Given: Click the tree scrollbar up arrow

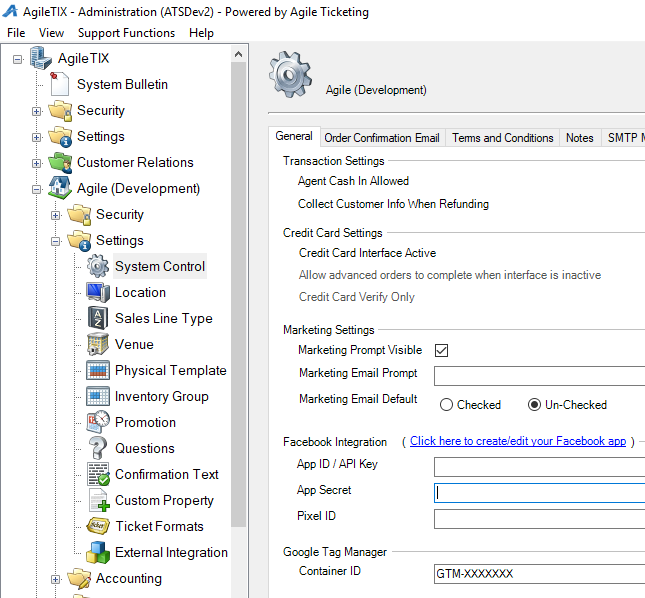Looking at the screenshot, I should point(239,54).
